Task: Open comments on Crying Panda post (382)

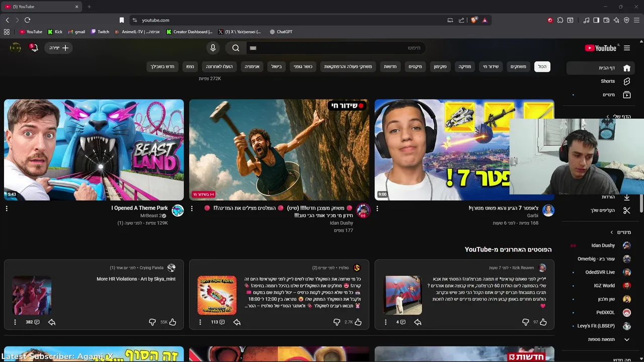Action: click(33, 322)
